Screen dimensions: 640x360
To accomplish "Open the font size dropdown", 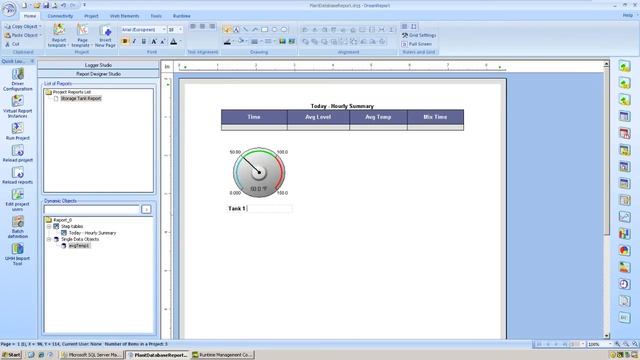I will click(x=180, y=29).
